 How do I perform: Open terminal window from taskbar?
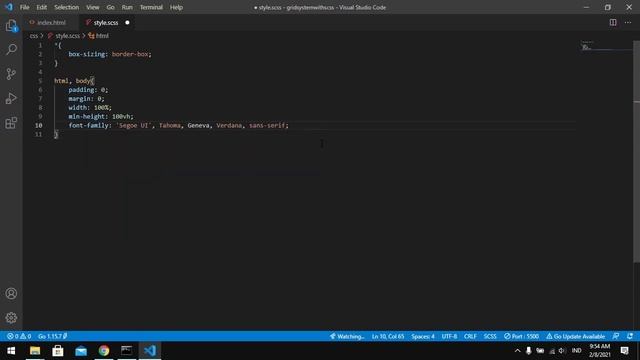[127, 351]
